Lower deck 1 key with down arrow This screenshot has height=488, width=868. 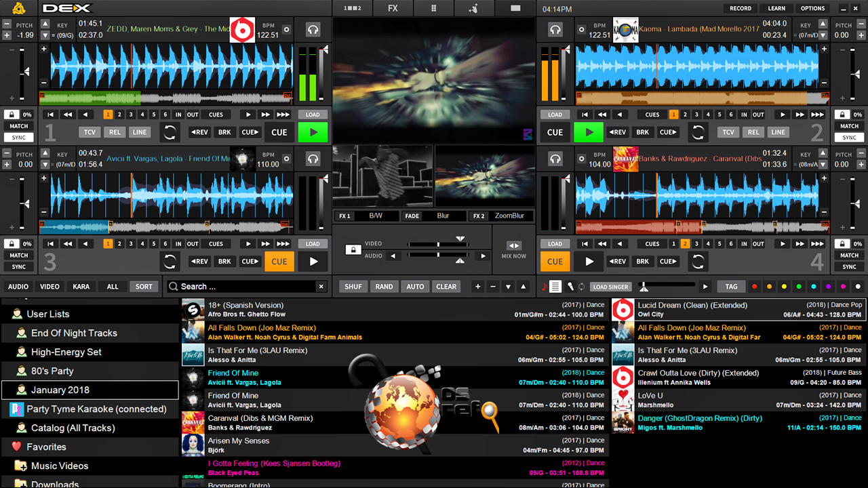pyautogui.click(x=45, y=35)
